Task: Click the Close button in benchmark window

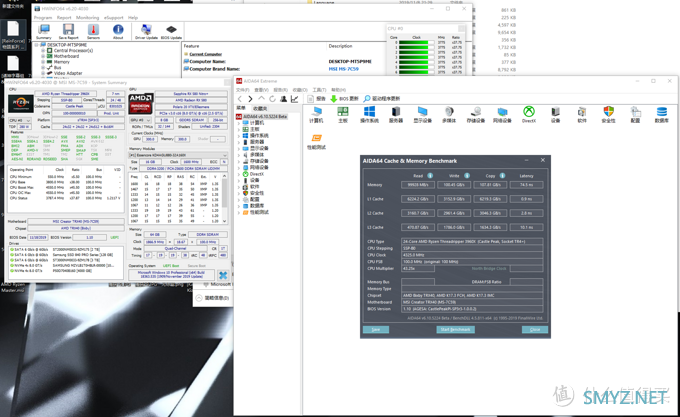Action: click(x=535, y=330)
